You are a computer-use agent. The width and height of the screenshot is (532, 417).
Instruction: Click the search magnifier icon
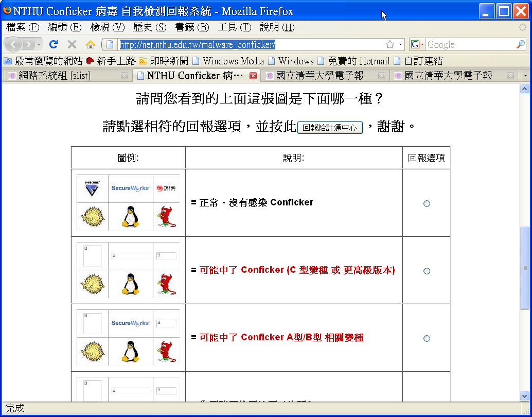(520, 44)
